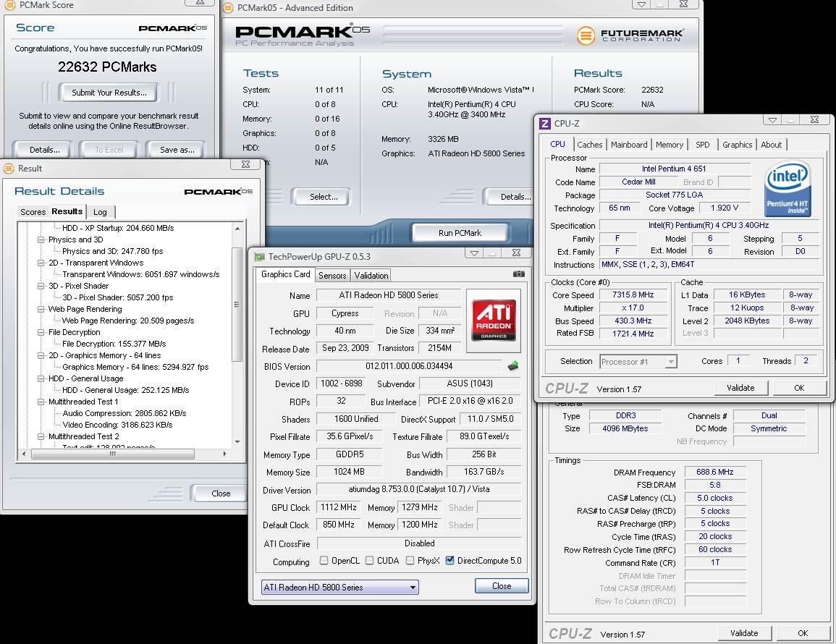Collapse the Multithreaded Test 2 node

click(41, 436)
